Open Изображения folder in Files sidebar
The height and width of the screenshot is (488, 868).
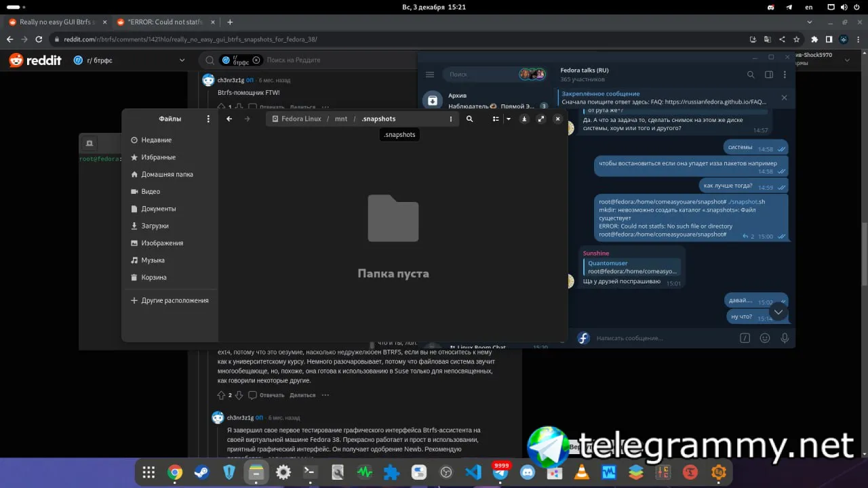coord(170,243)
